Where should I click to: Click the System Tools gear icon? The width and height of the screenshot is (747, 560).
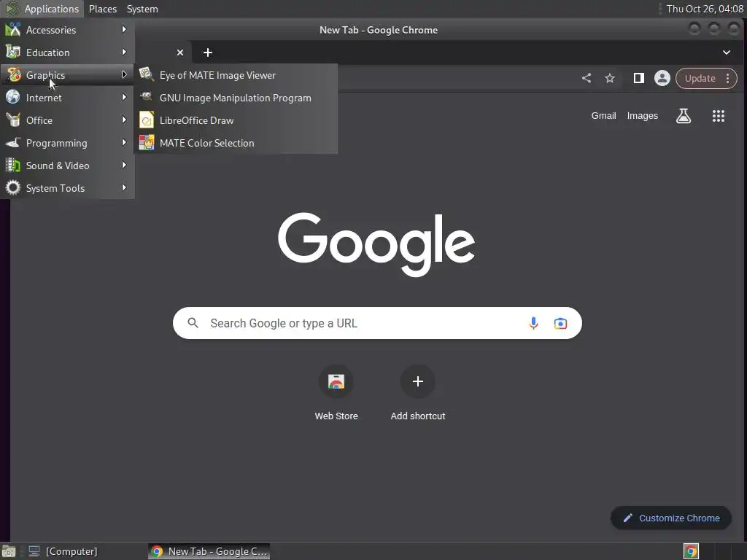(13, 187)
